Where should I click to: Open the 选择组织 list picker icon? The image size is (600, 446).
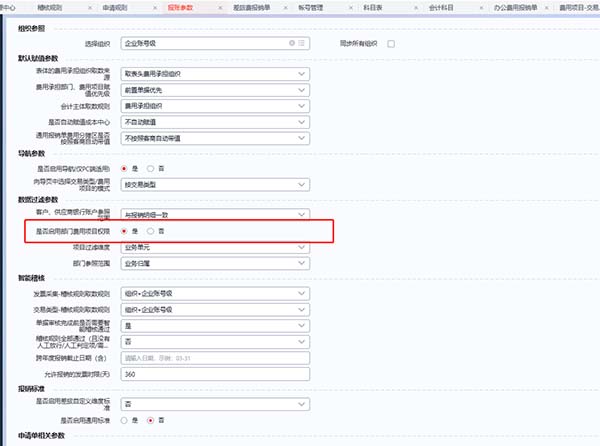click(x=301, y=45)
